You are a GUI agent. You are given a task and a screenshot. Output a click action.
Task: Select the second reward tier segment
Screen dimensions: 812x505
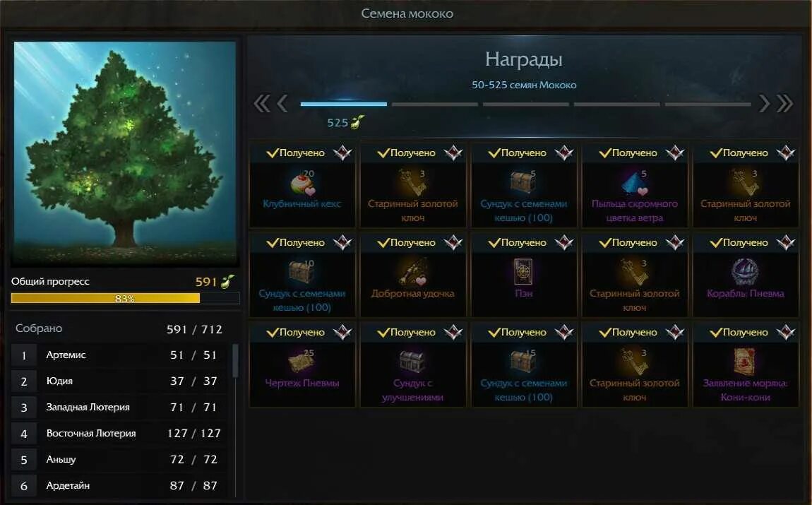(434, 104)
